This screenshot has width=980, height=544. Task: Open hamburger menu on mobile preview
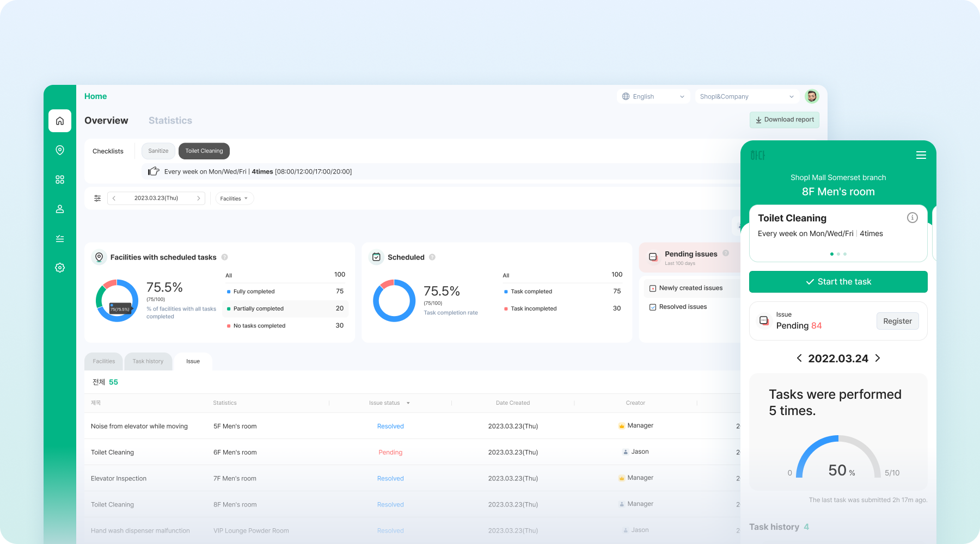[x=921, y=155]
